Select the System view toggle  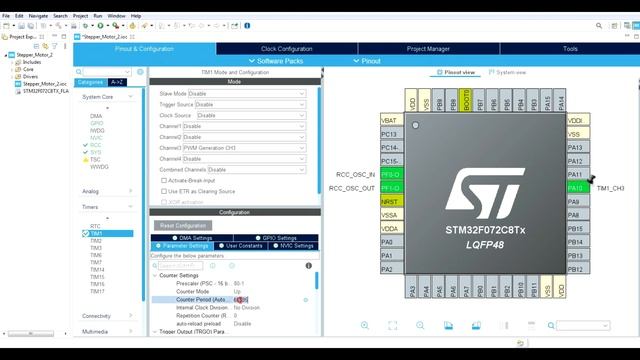pos(507,72)
